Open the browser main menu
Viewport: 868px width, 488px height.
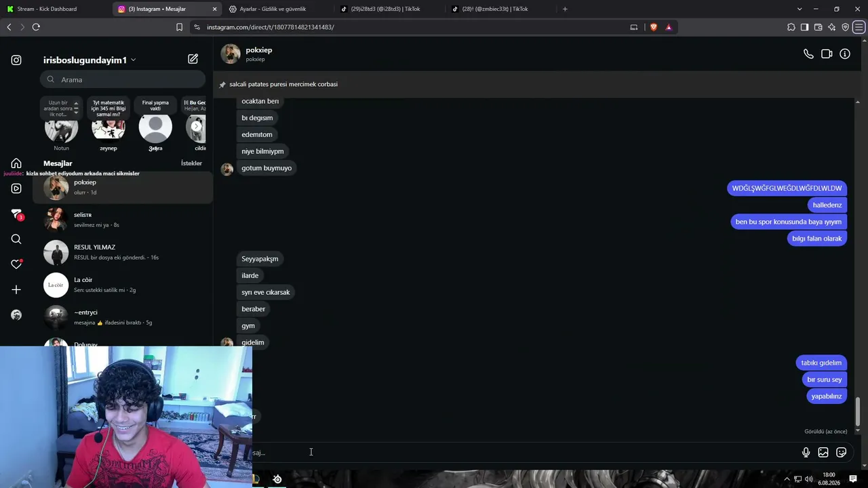859,27
